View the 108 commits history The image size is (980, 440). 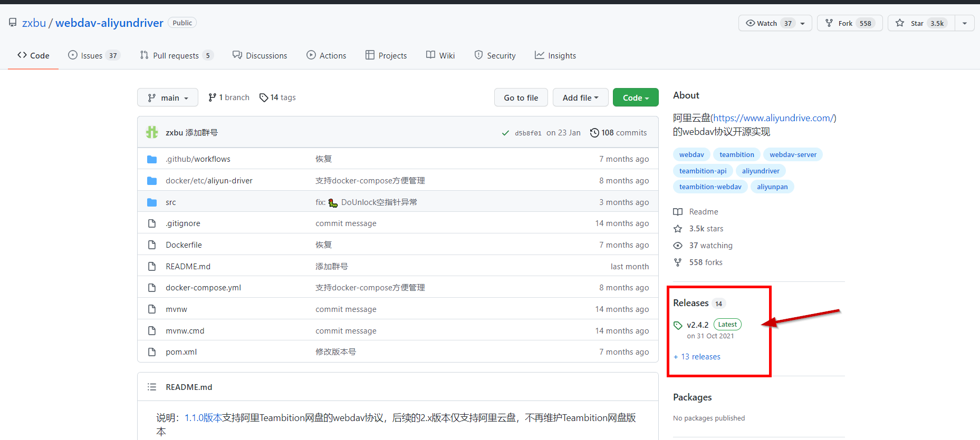[x=618, y=133]
